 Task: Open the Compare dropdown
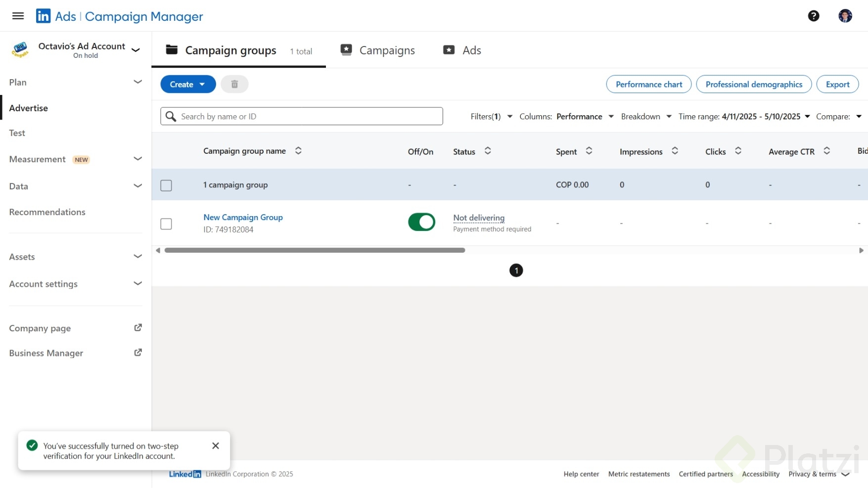839,116
